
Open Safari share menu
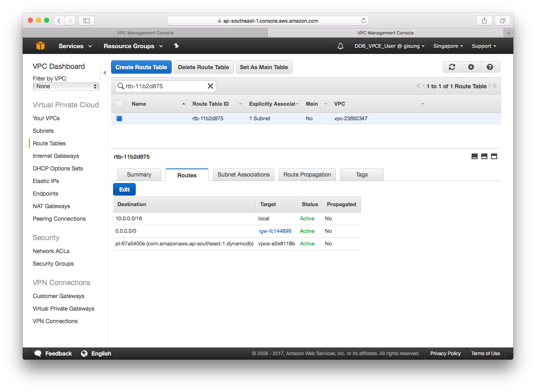484,20
